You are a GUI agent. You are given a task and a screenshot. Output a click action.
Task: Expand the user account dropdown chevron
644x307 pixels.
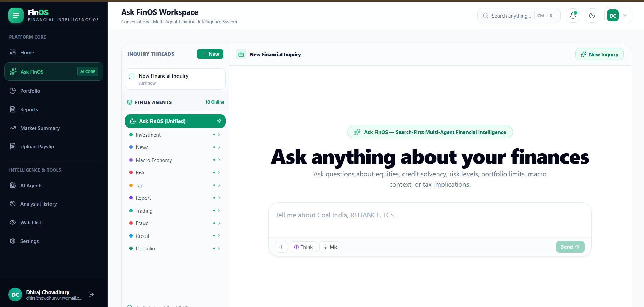tap(625, 16)
